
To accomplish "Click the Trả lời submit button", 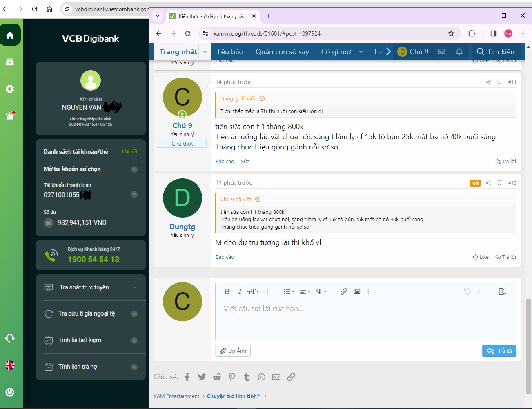I will 499,351.
